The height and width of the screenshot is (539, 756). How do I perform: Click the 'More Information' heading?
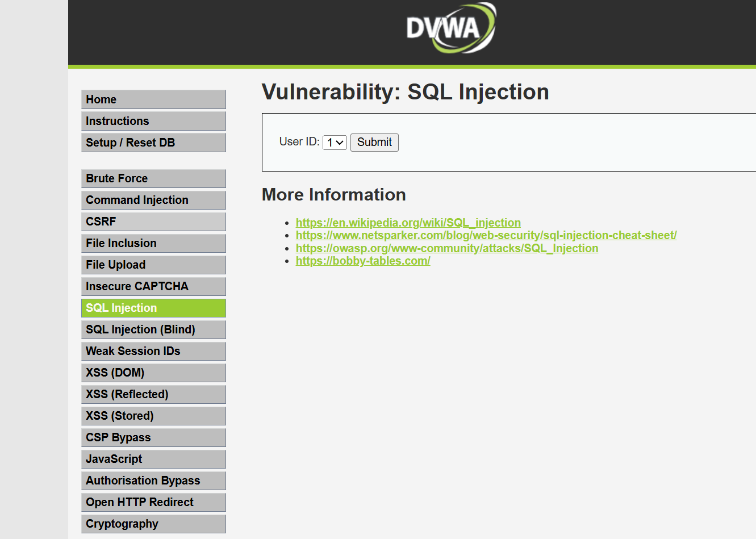[x=334, y=195]
